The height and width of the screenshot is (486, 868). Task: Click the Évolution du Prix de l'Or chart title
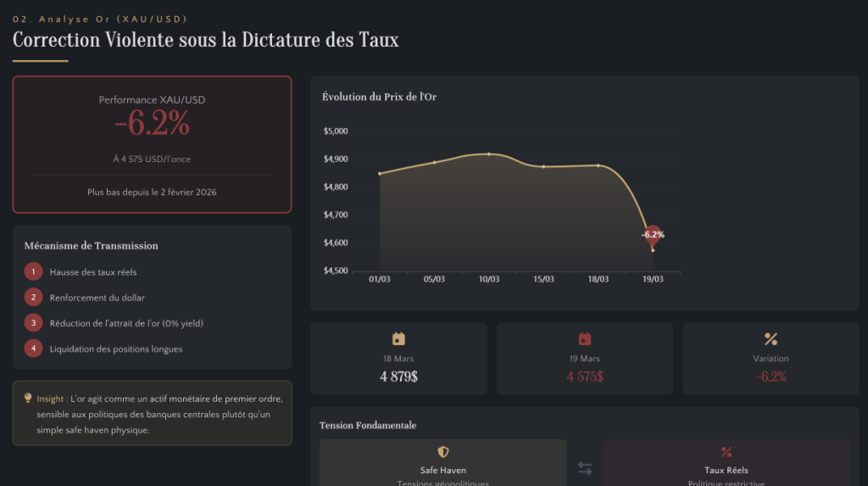[x=379, y=98]
